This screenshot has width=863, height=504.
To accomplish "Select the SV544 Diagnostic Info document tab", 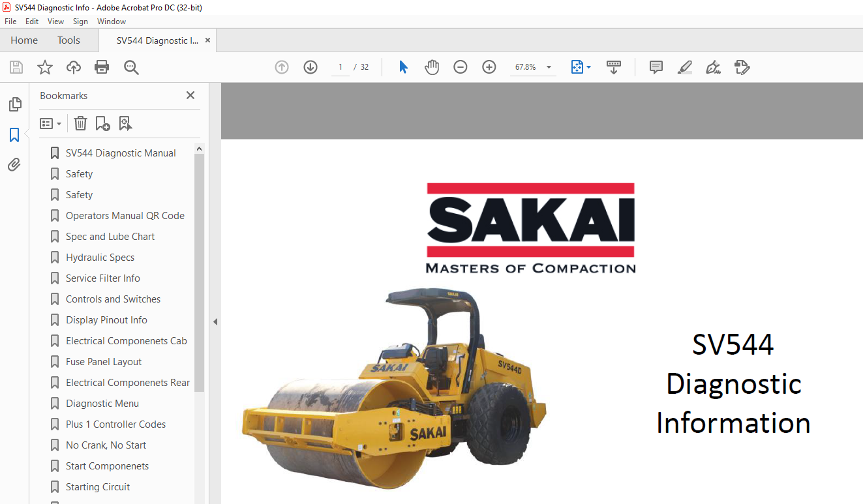I will click(157, 40).
